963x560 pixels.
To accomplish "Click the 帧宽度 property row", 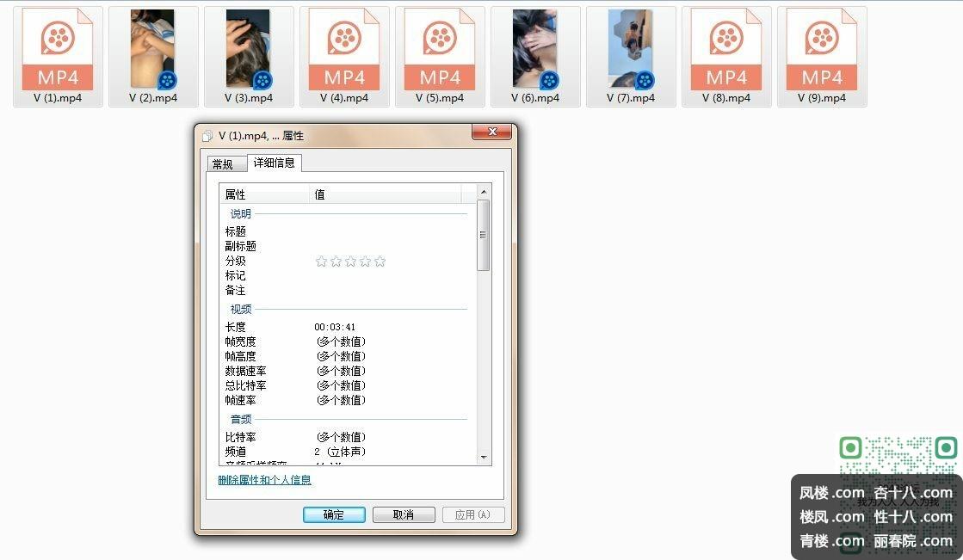I will tap(344, 342).
